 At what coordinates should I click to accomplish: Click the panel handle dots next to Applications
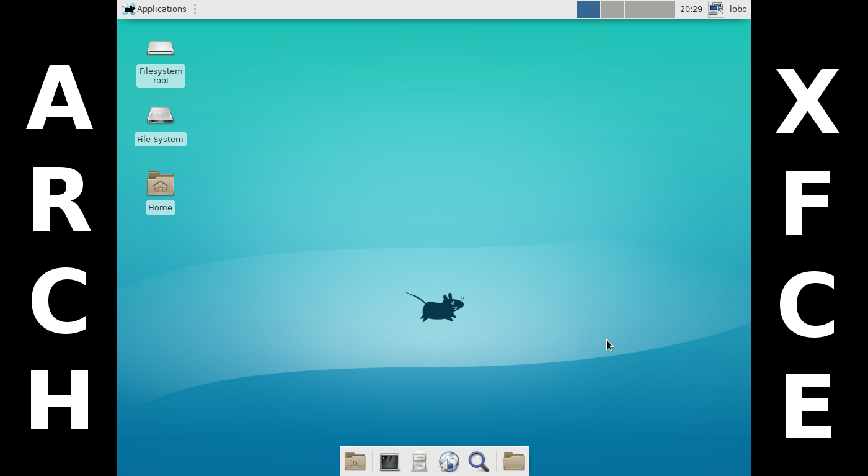click(195, 9)
